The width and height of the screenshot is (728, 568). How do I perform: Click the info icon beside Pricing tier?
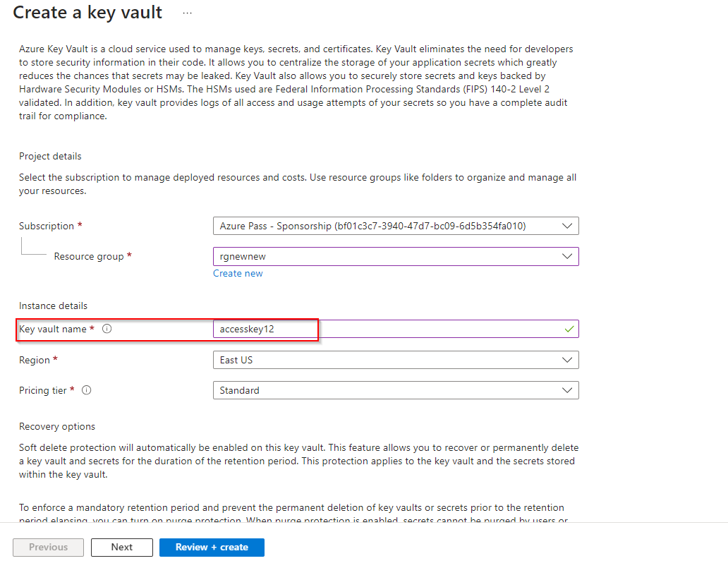pos(87,390)
